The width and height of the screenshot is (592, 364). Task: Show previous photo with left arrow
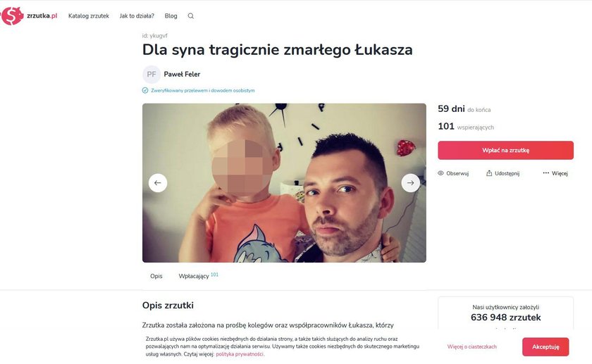point(158,183)
